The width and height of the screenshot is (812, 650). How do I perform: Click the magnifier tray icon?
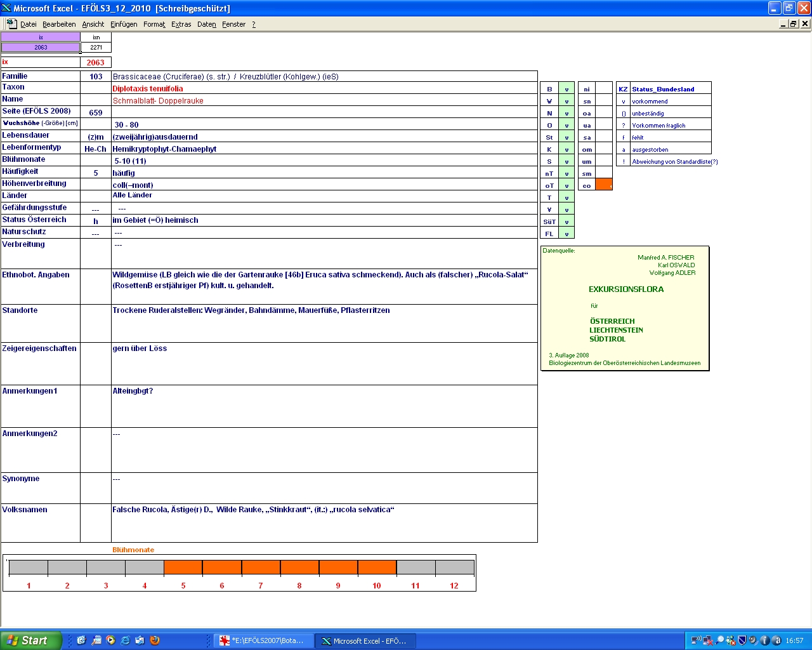[x=719, y=640]
